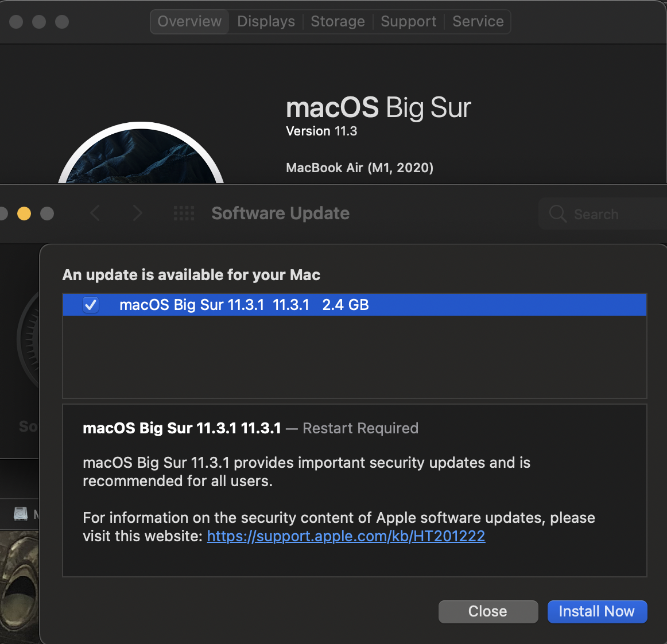Click the disk icon at left edge
667x644 pixels.
point(21,514)
